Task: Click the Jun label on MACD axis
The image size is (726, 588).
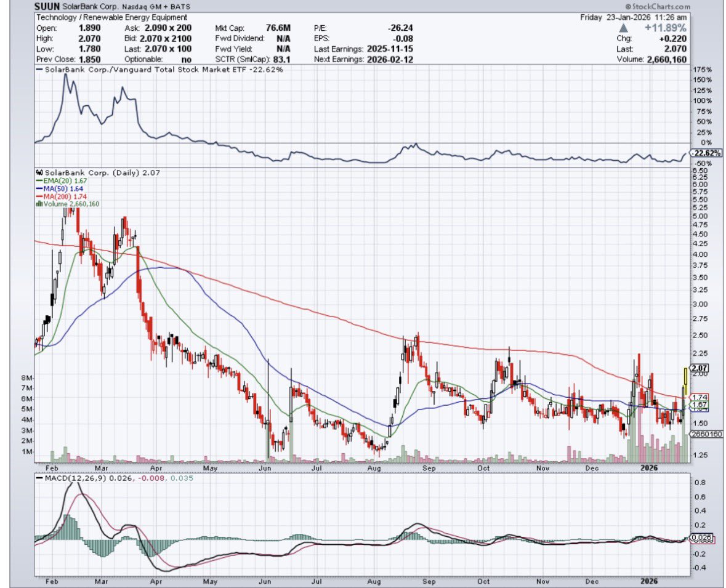Action: 265,581
